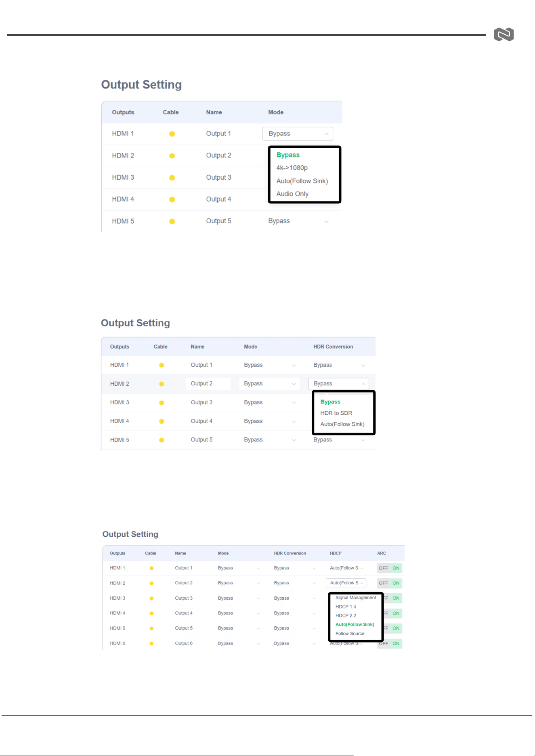Viewport: 535px width, 756px height.
Task: Click HDMI 2 cable indicator in Mode-only table
Action: (x=172, y=156)
